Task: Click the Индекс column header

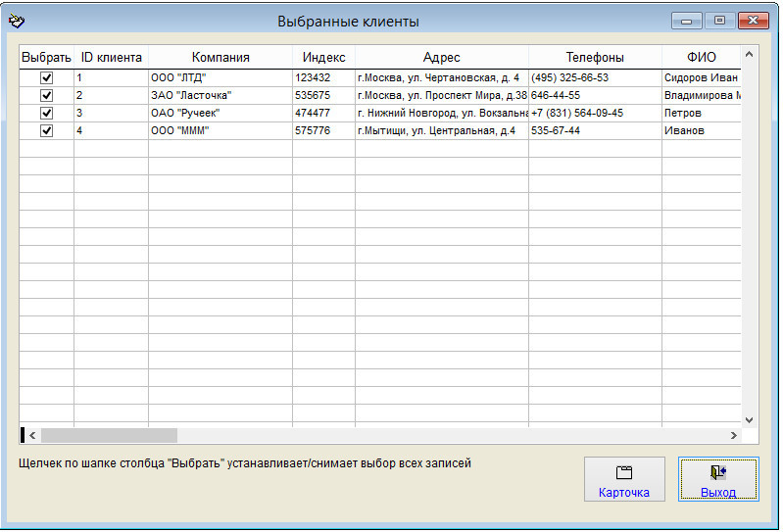Action: (323, 58)
